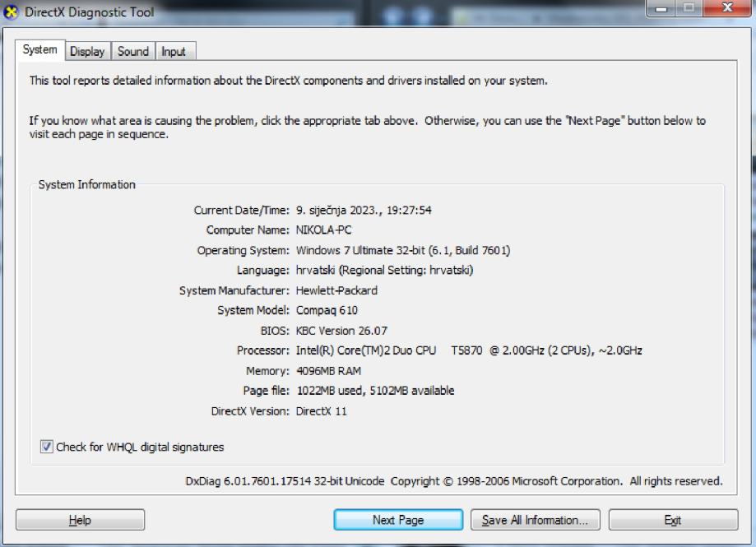
Task: Select the System tab
Action: click(40, 49)
